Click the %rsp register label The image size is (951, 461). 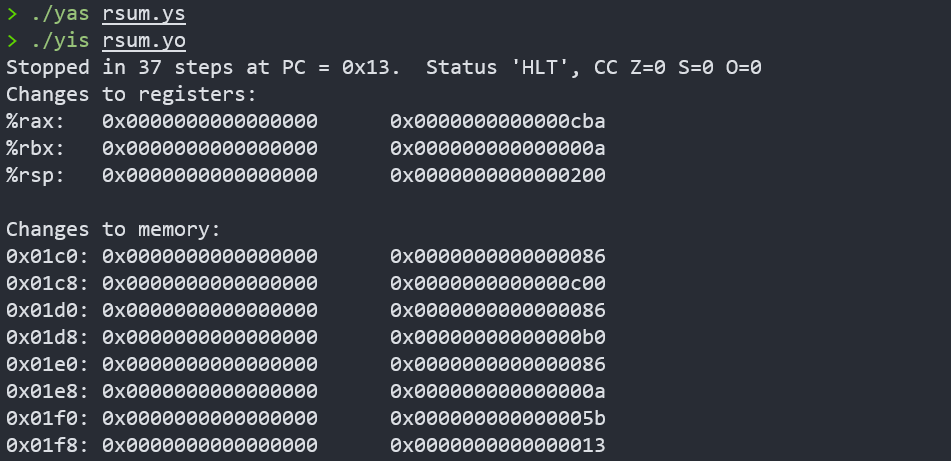[x=35, y=176]
